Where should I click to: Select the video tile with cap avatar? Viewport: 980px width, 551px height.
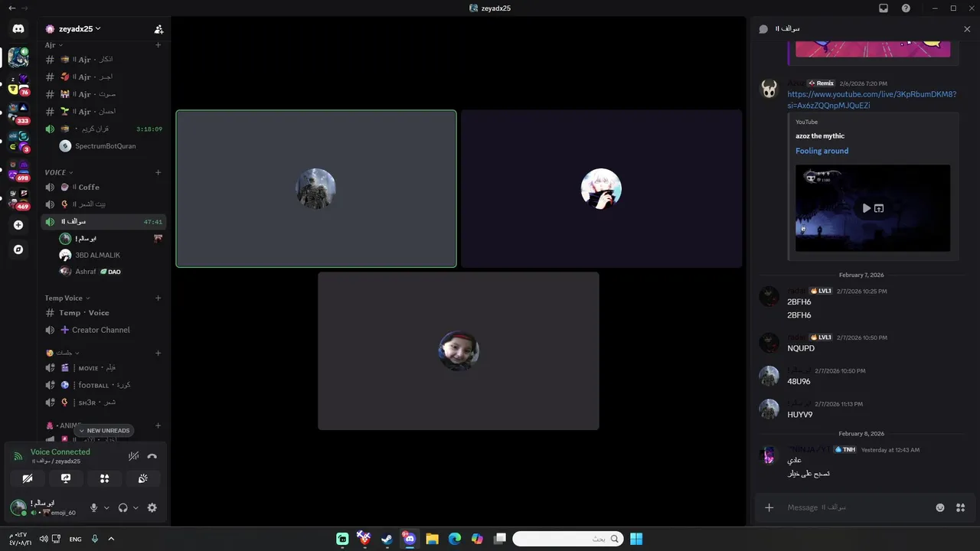(459, 350)
